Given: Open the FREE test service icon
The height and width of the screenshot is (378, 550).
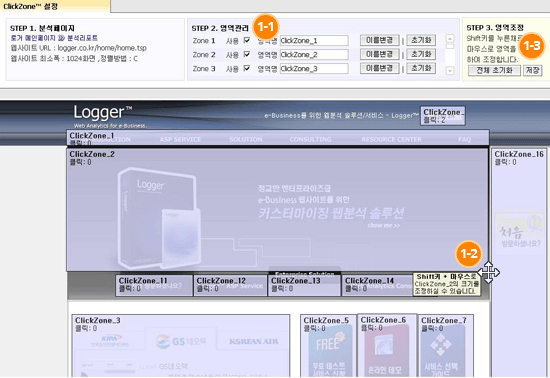Looking at the screenshot, I should (x=329, y=351).
